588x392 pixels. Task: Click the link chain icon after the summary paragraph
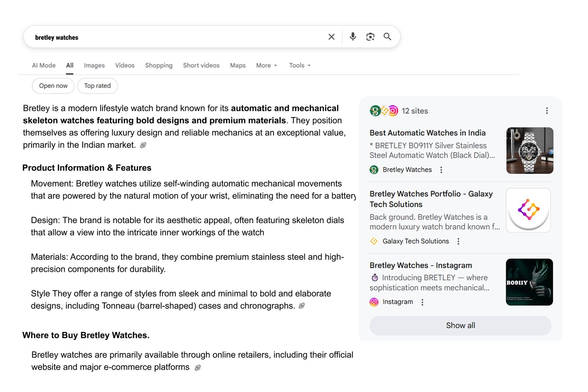click(x=143, y=145)
